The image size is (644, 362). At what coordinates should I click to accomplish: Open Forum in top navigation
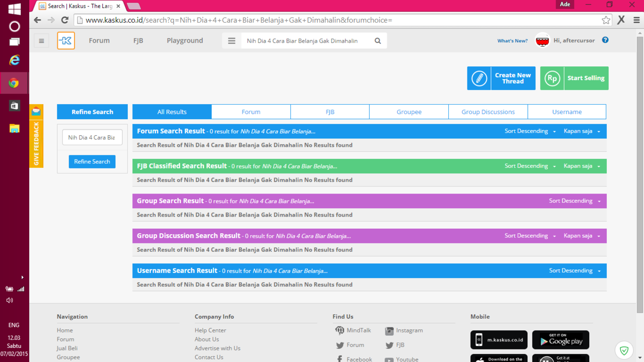click(99, 41)
